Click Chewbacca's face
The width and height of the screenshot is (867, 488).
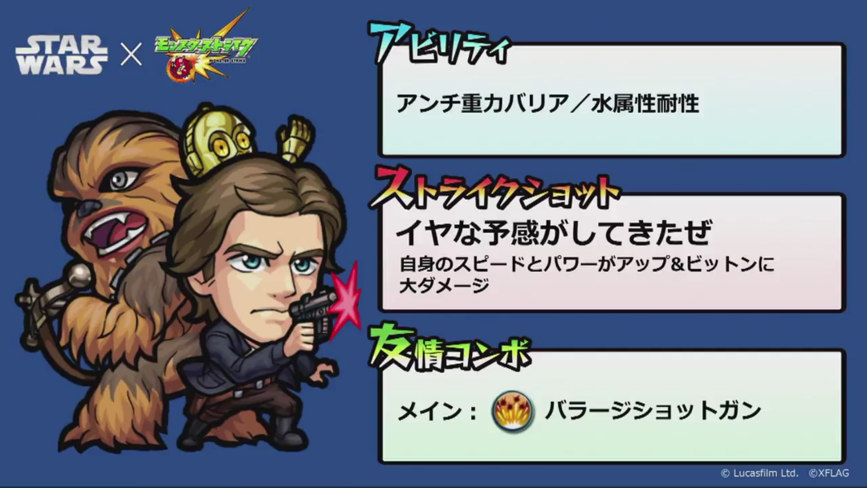point(113,204)
